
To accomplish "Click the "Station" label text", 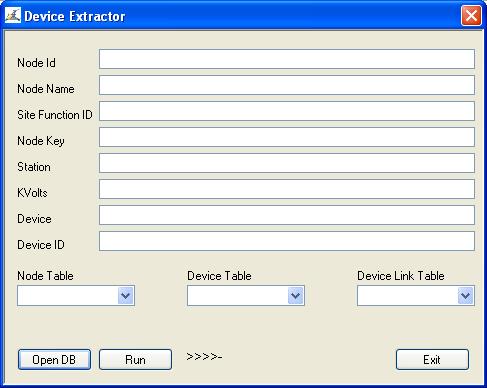I will coord(34,167).
